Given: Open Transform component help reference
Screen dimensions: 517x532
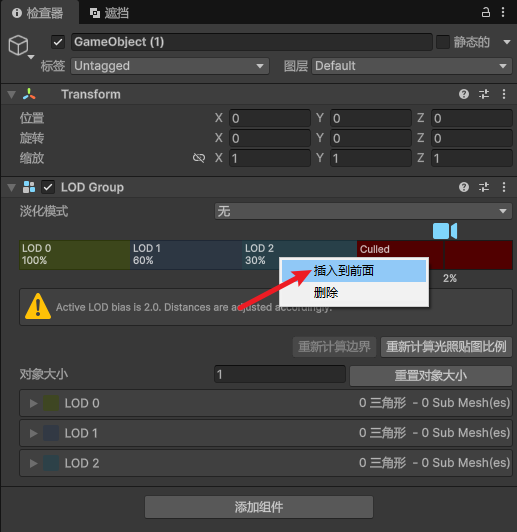Looking at the screenshot, I should (x=464, y=94).
